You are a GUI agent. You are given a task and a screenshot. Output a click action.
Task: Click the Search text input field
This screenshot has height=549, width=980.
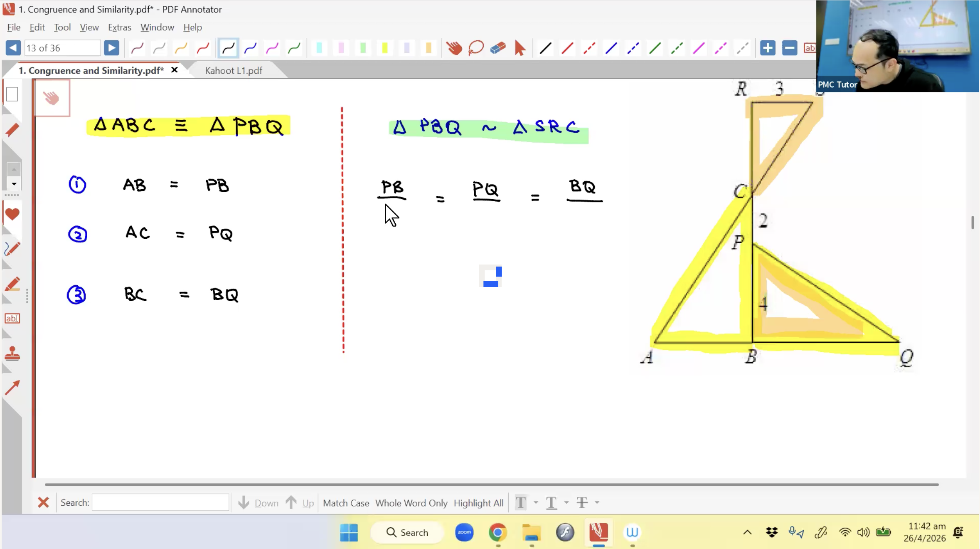(160, 502)
